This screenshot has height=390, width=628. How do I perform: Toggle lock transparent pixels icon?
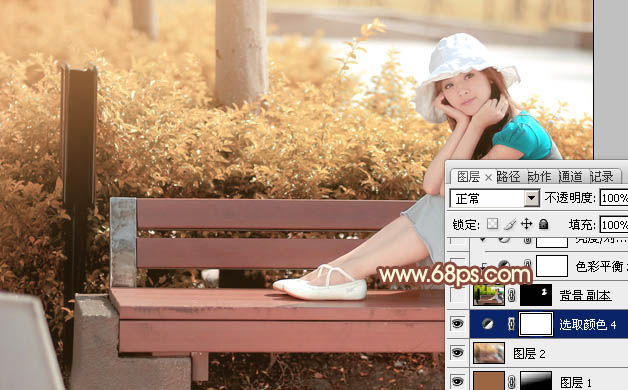pyautogui.click(x=492, y=224)
